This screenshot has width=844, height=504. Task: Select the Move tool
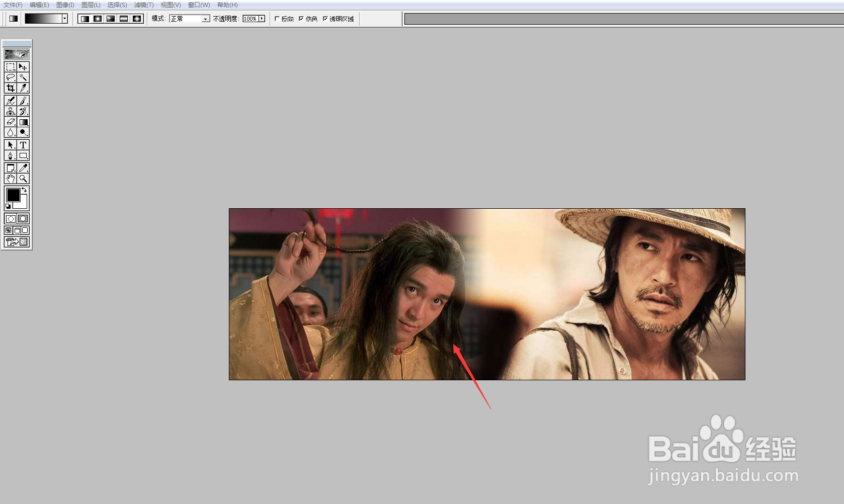[x=23, y=67]
